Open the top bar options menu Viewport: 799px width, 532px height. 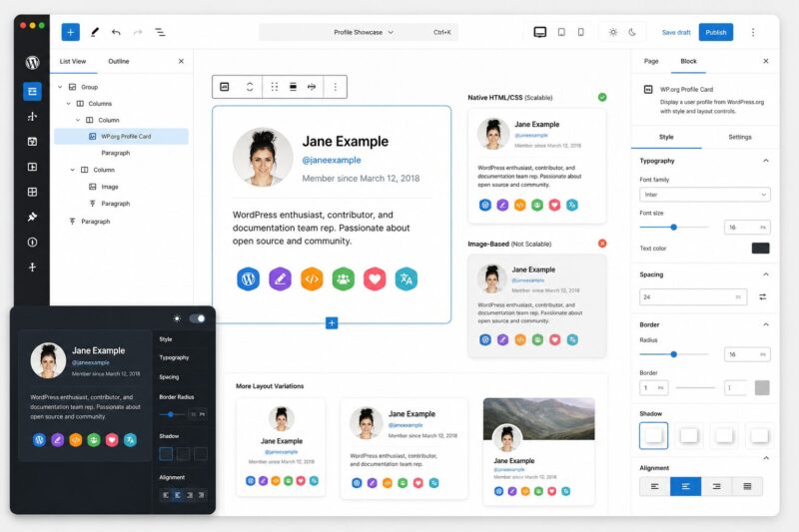753,32
